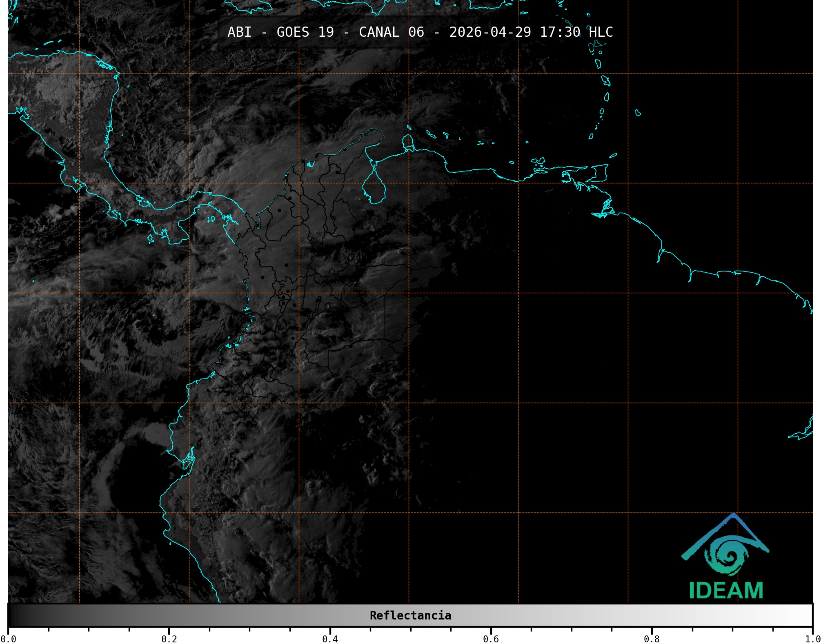
Task: Click the 0.2 tick label on colorbar
Action: click(x=169, y=639)
